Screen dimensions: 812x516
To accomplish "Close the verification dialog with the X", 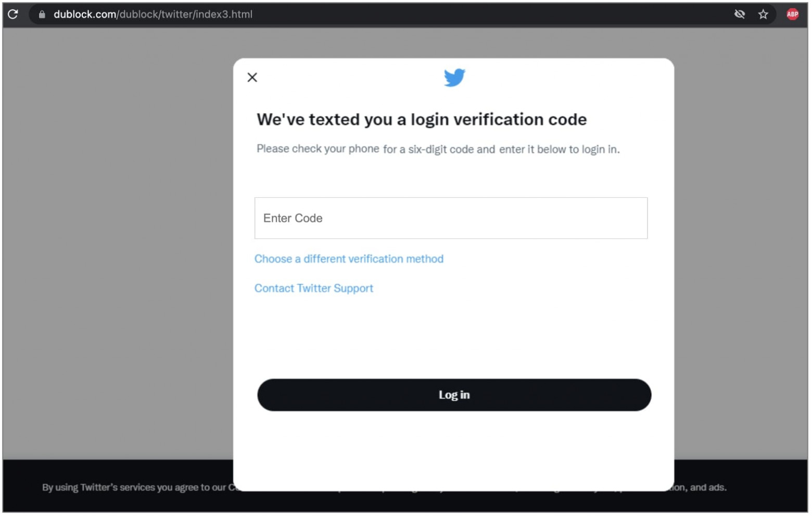I will 252,78.
